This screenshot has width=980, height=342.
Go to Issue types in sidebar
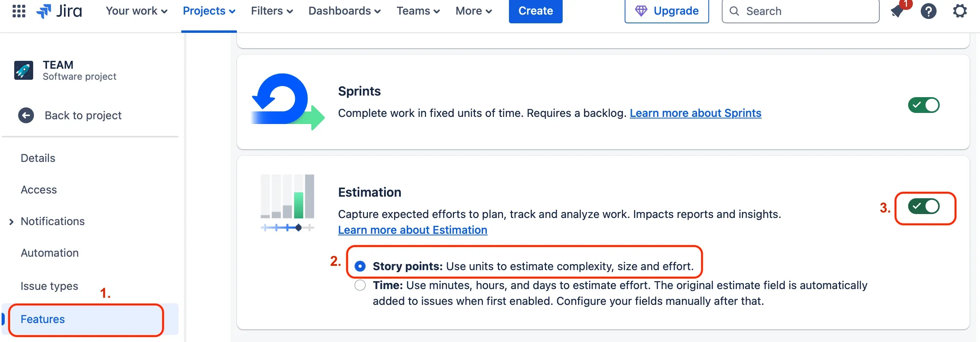pos(49,286)
